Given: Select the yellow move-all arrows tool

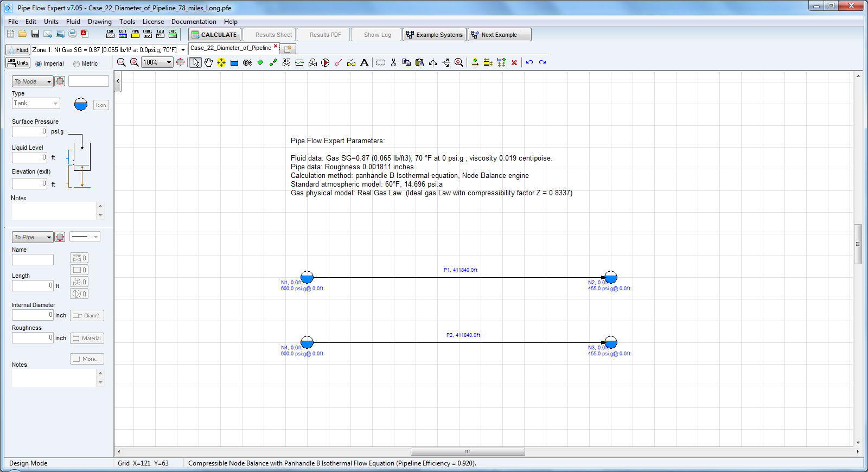Looking at the screenshot, I should click(221, 62).
